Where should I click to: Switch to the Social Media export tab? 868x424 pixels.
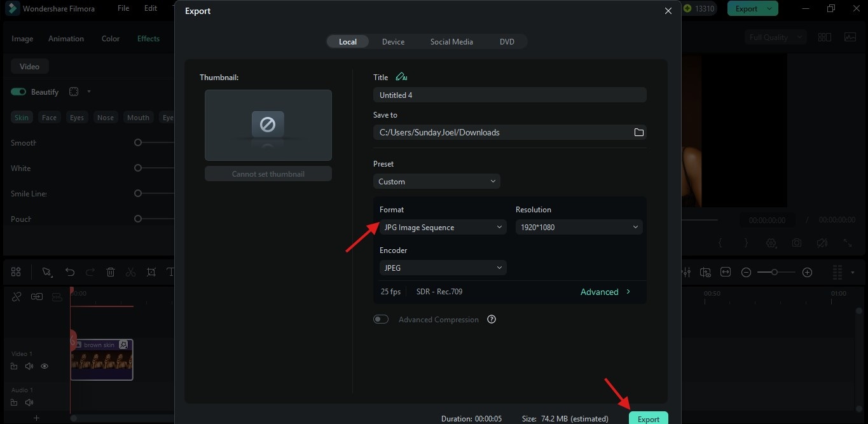[451, 41]
